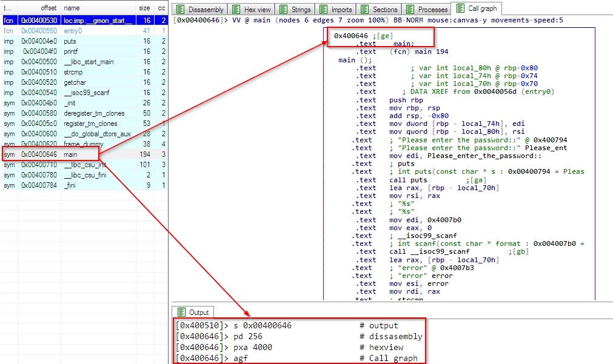Select the register_tm_clones symbol row
This screenshot has width=613, height=364.
(84, 124)
